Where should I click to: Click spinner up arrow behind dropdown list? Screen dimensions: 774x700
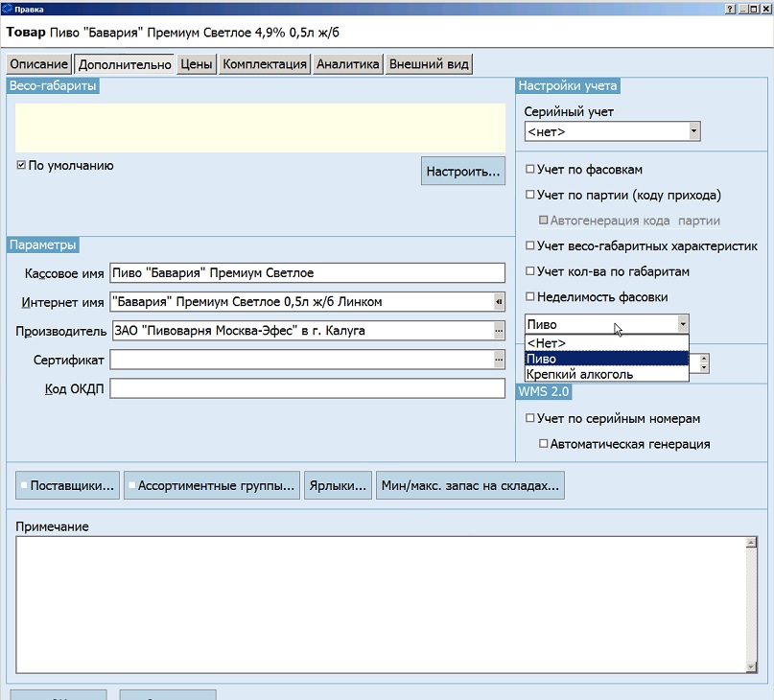[x=704, y=359]
